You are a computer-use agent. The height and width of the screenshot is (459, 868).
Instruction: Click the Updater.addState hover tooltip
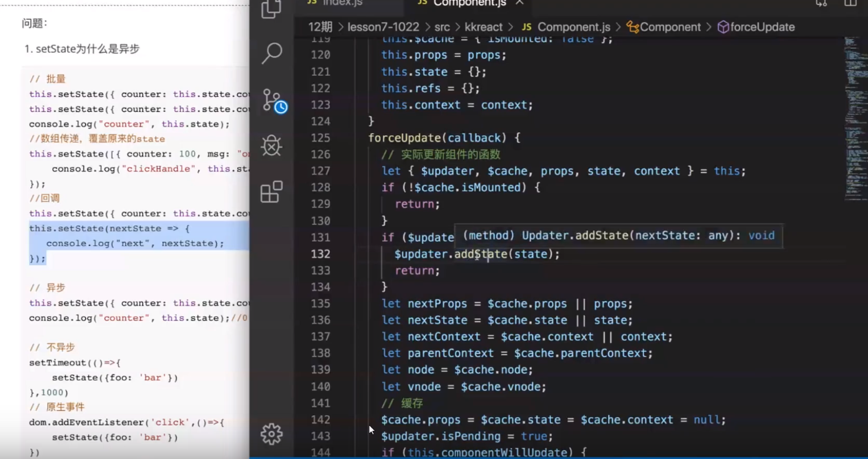[x=619, y=236]
